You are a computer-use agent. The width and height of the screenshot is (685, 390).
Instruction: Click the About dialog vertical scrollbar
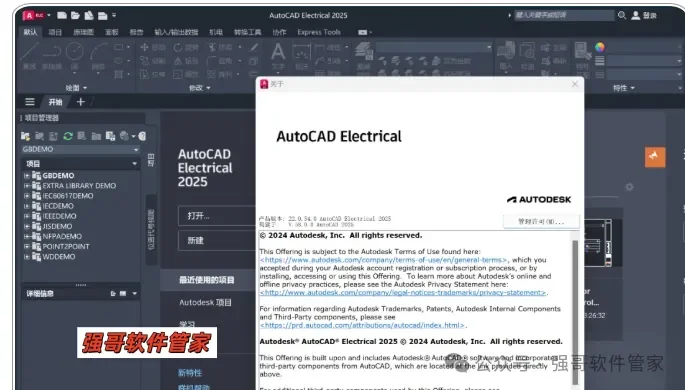575,311
